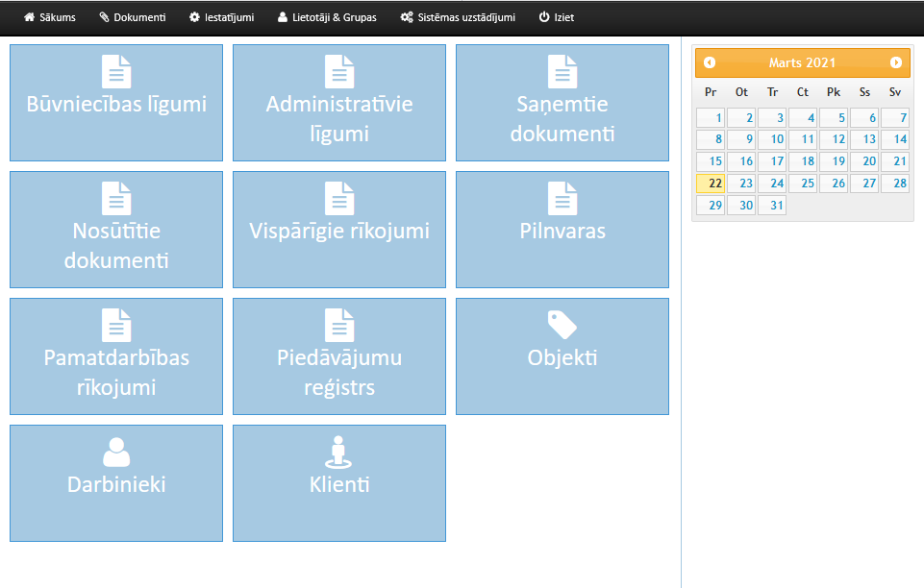
Task: Click the document icon above Piedāvājumu reģistrs
Action: point(339,325)
